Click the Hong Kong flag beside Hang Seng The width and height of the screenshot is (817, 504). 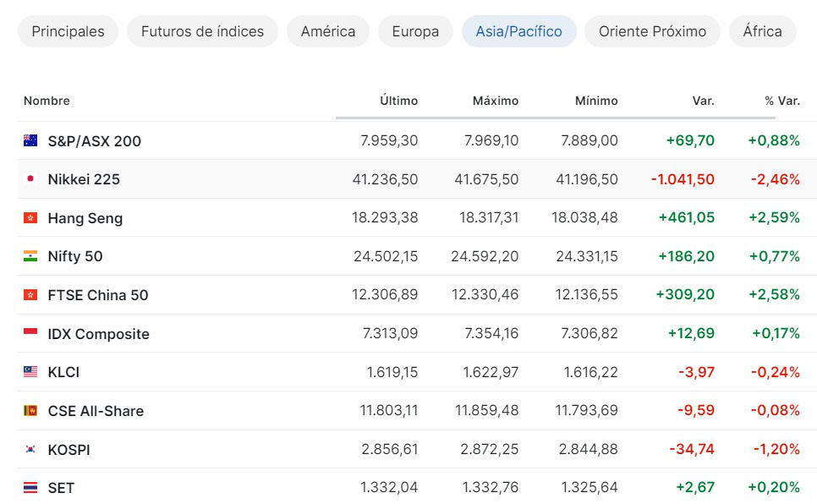30,217
